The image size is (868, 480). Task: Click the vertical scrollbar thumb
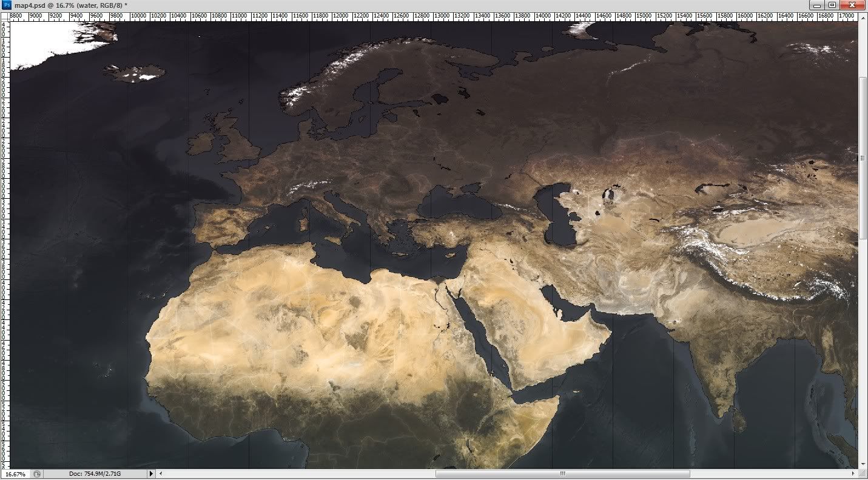(x=863, y=158)
